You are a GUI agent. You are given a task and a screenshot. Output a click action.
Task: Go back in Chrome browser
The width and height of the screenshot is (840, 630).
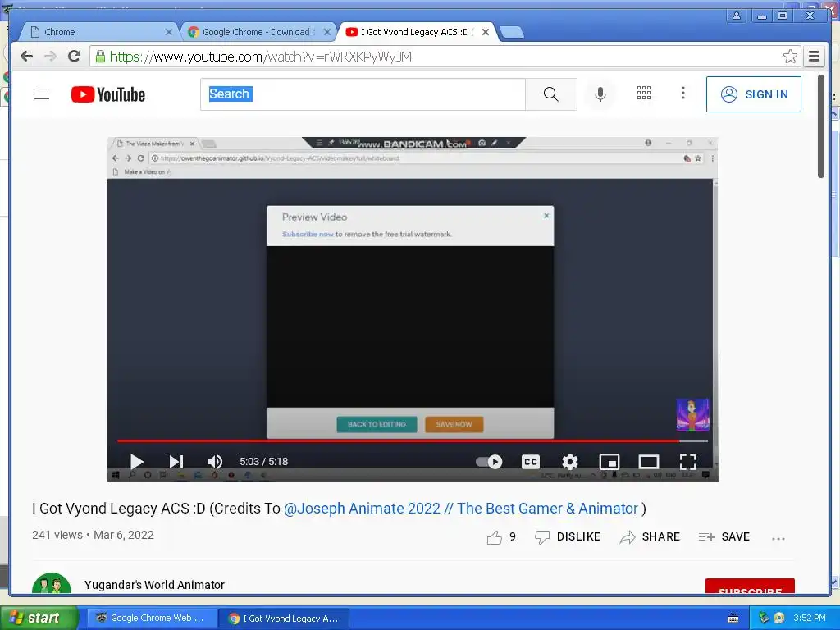point(26,57)
